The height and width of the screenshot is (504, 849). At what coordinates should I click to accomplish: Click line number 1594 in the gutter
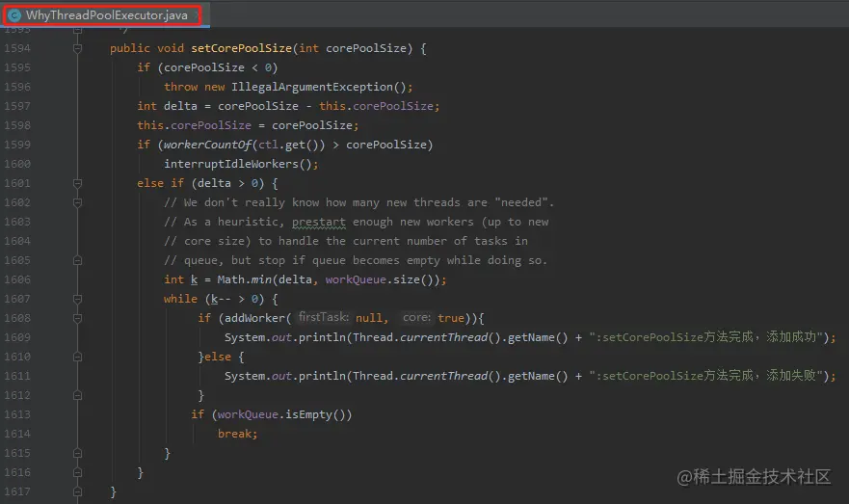(17, 48)
